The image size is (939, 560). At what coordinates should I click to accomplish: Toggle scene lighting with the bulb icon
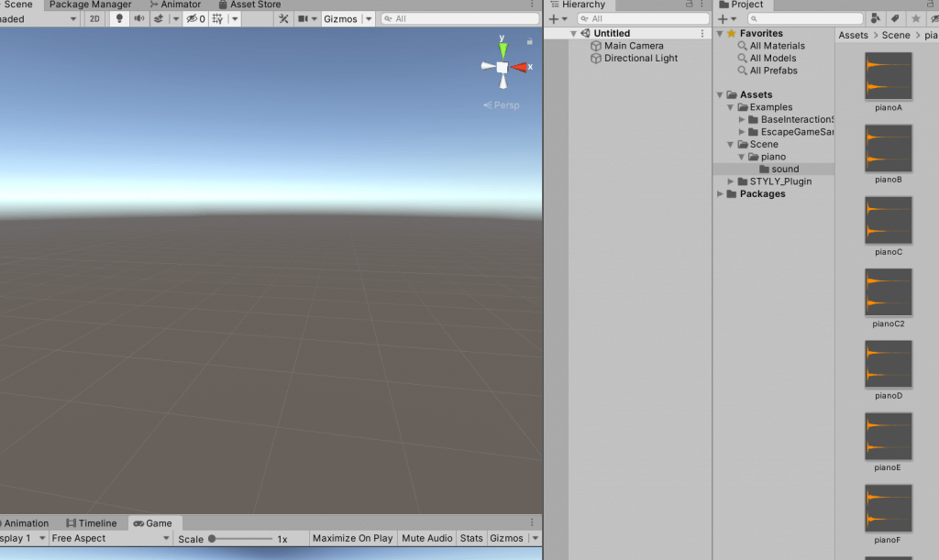pos(119,18)
